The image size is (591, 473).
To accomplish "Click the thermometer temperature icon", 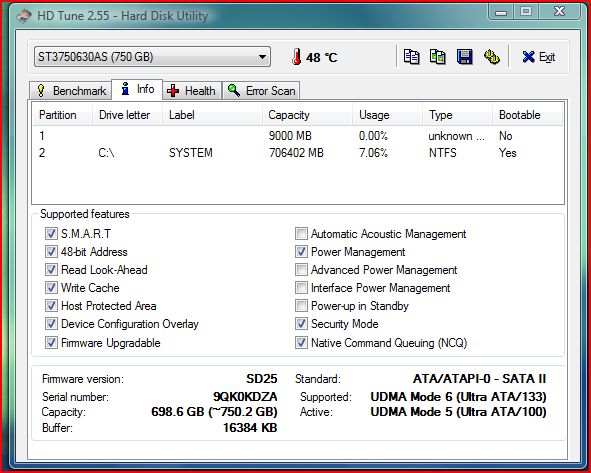I will pyautogui.click(x=297, y=57).
